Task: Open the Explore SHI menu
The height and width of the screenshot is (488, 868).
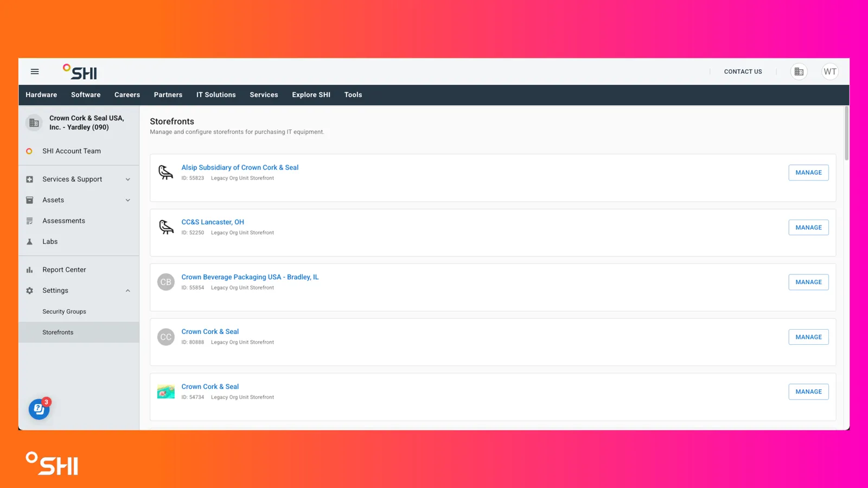Action: (311, 95)
